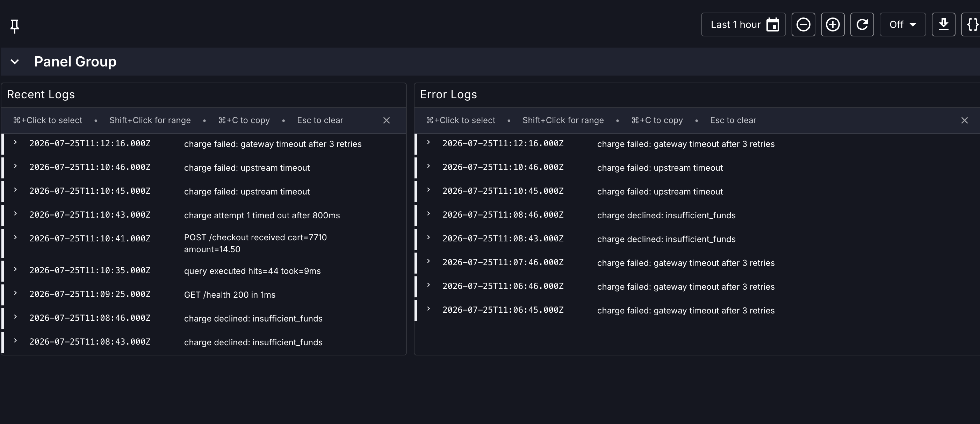Click Error Logs gateway timeout message at 11:12:16
This screenshot has width=980, height=424.
685,144
